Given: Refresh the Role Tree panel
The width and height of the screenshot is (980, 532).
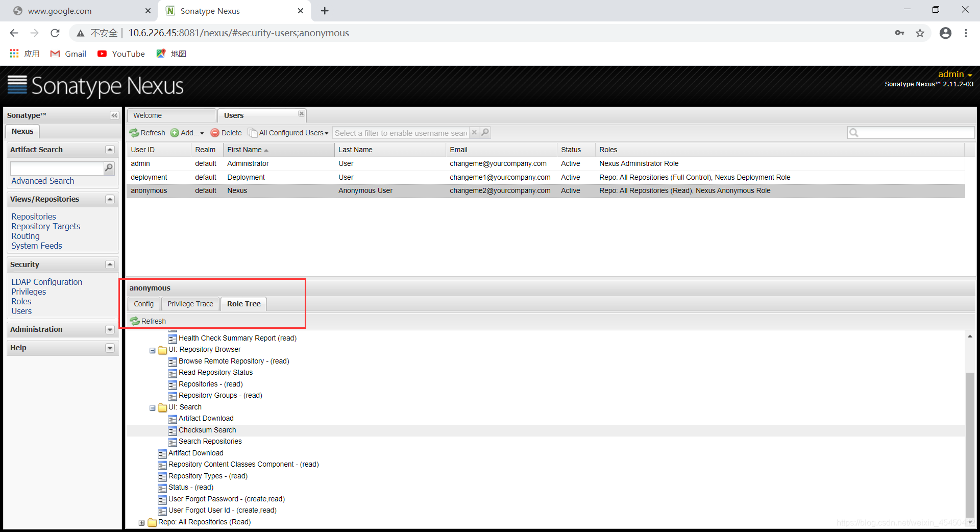Looking at the screenshot, I should click(x=148, y=321).
